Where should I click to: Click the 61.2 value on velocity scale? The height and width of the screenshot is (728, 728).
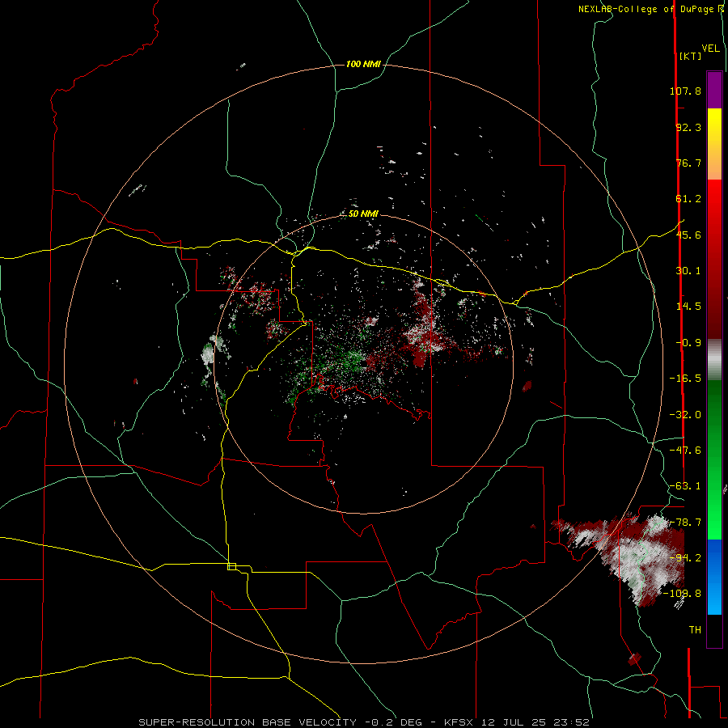[688, 199]
